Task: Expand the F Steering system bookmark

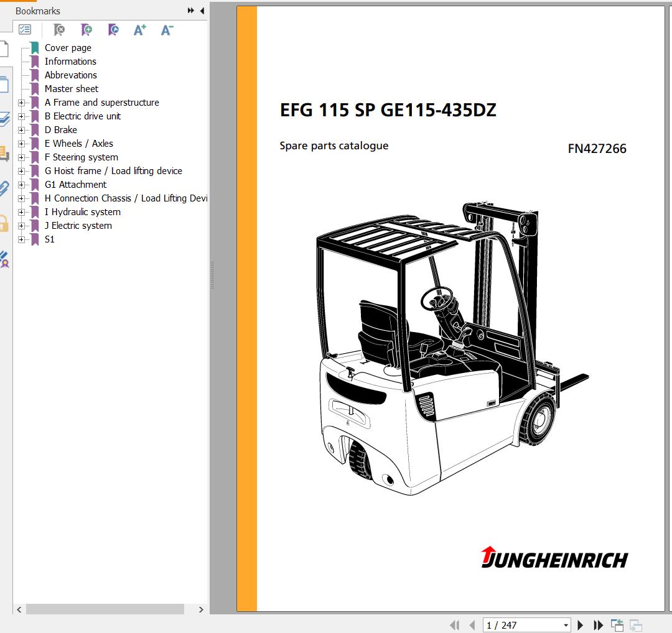Action: click(x=21, y=157)
